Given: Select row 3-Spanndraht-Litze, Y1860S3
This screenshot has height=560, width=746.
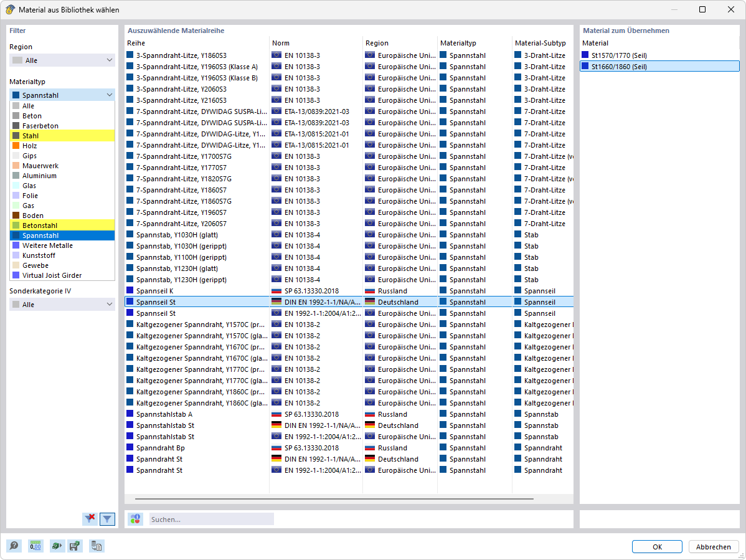Looking at the screenshot, I should click(x=349, y=55).
